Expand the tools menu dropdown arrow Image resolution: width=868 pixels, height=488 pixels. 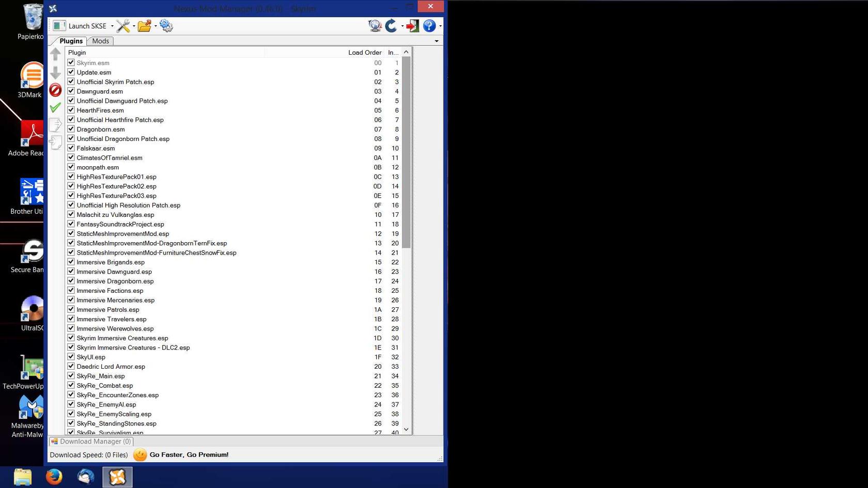pos(134,26)
